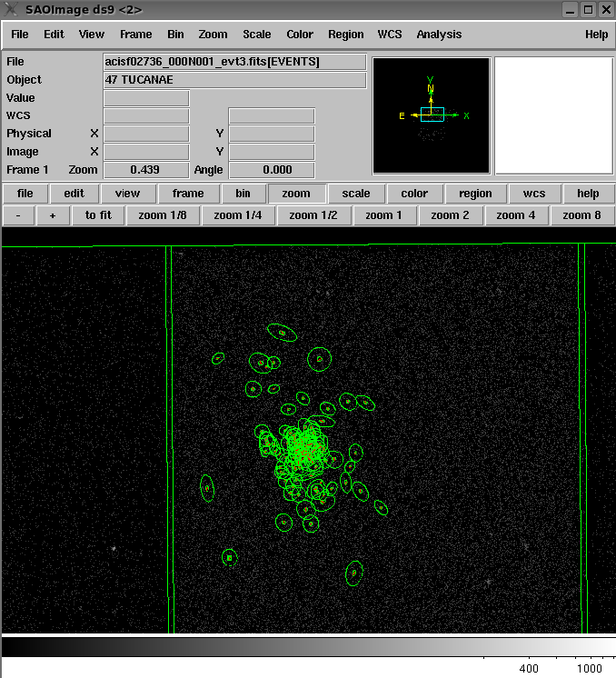This screenshot has height=678, width=616.
Task: Click the plus zoom in button
Action: click(53, 215)
